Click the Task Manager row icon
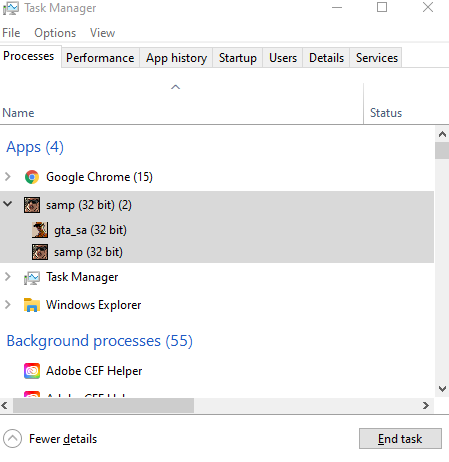This screenshot has width=449, height=462. [x=32, y=277]
